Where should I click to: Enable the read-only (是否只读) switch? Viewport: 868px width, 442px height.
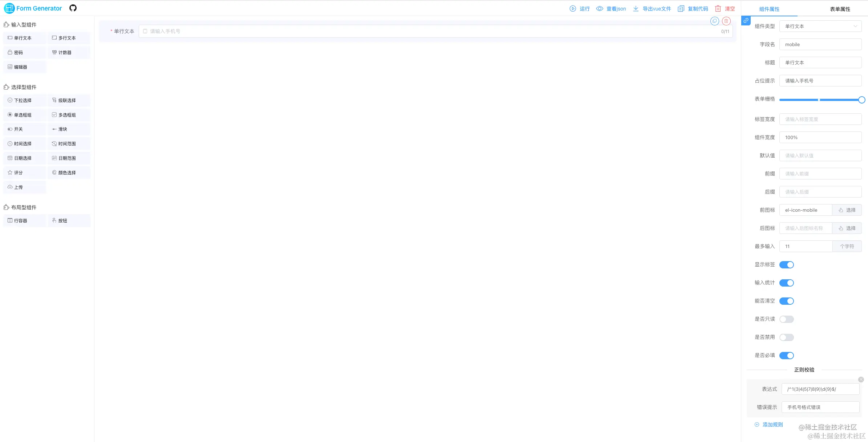point(786,319)
